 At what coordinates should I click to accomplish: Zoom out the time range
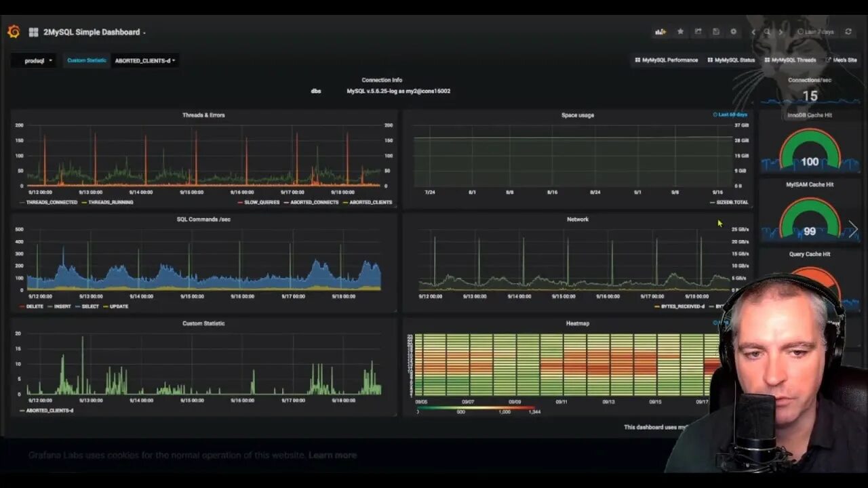click(x=767, y=32)
